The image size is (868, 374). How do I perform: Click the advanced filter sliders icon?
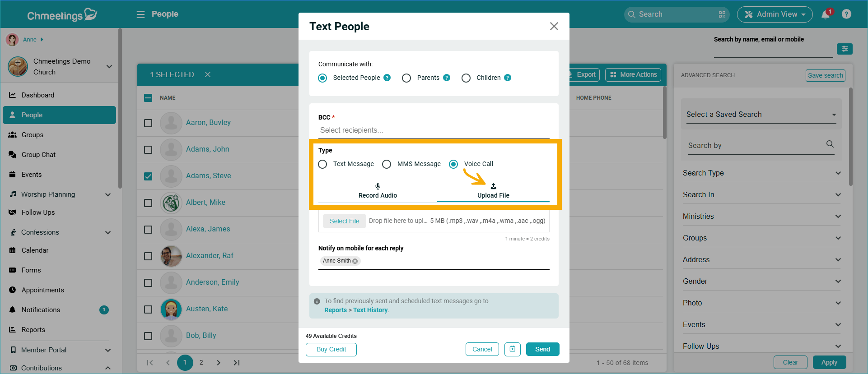pyautogui.click(x=844, y=49)
